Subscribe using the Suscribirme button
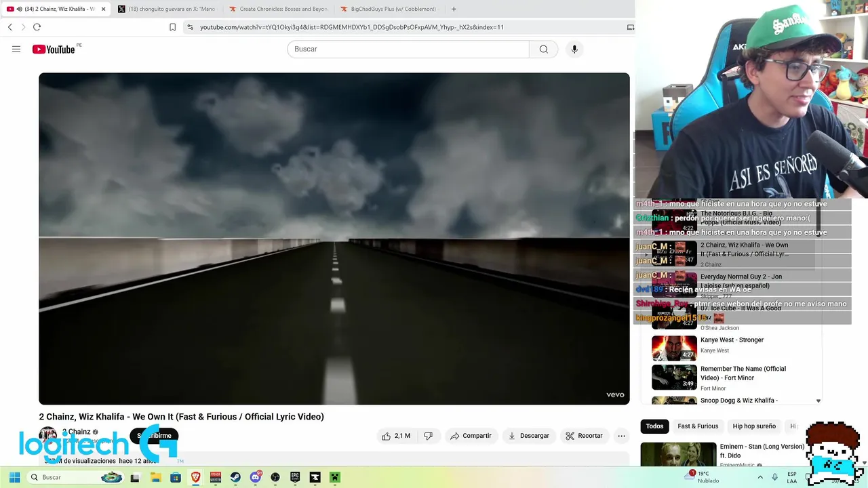The width and height of the screenshot is (868, 488). 154,436
